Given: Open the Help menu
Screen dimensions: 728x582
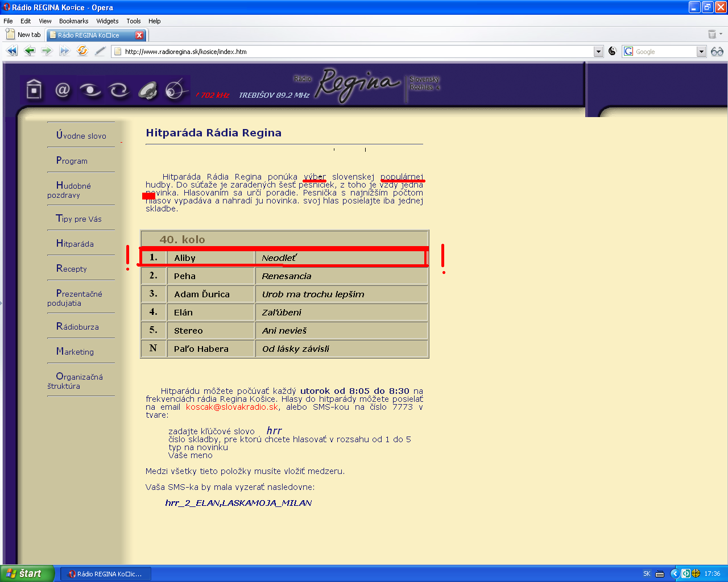Looking at the screenshot, I should (x=155, y=21).
